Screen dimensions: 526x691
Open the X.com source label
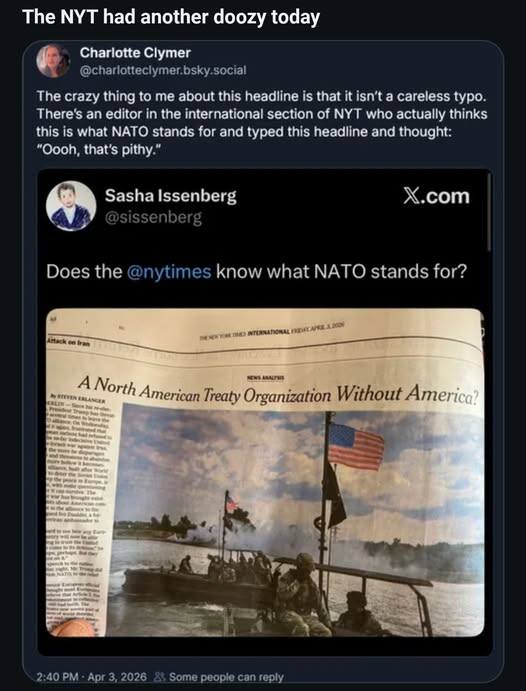coord(436,196)
